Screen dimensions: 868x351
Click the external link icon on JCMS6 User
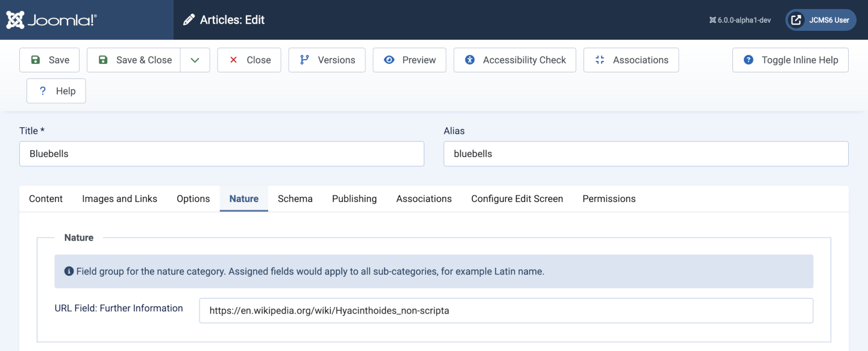tap(797, 19)
